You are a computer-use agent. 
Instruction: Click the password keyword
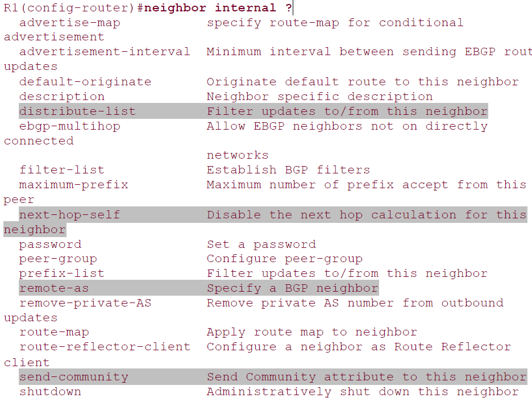[50, 244]
